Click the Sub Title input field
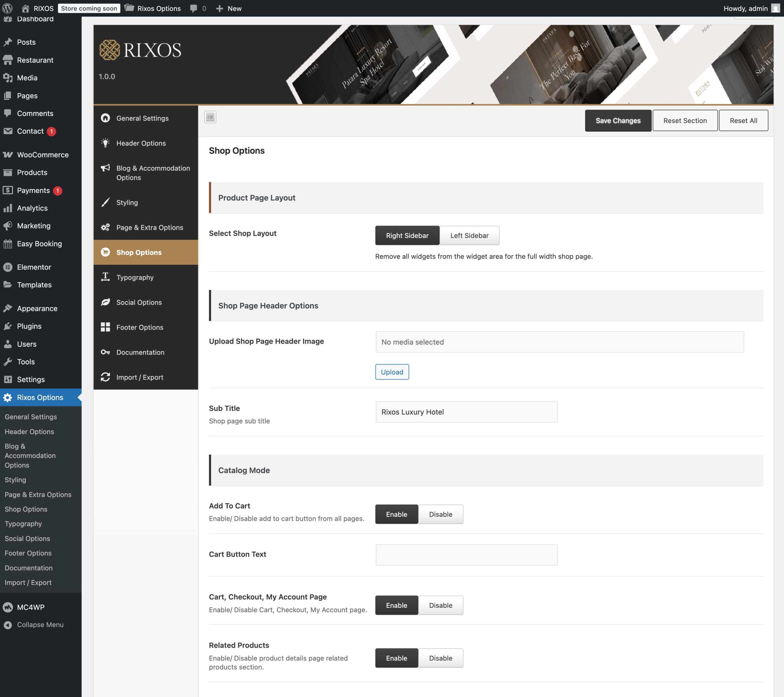This screenshot has height=697, width=784. [466, 412]
